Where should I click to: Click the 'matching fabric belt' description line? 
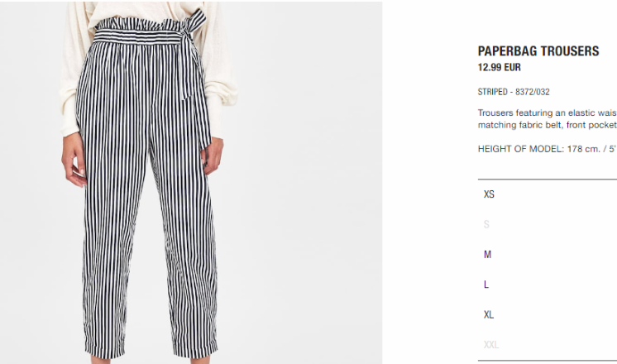pos(548,125)
